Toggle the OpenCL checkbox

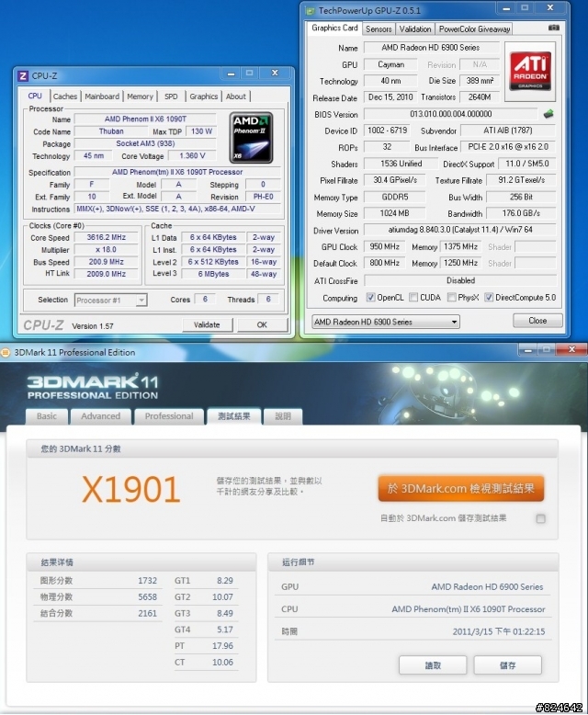370,298
